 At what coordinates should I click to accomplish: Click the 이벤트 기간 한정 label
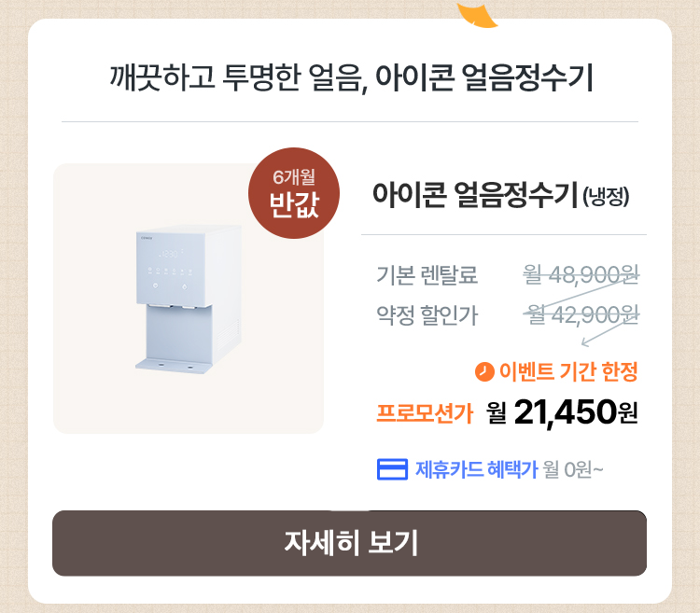(567, 371)
